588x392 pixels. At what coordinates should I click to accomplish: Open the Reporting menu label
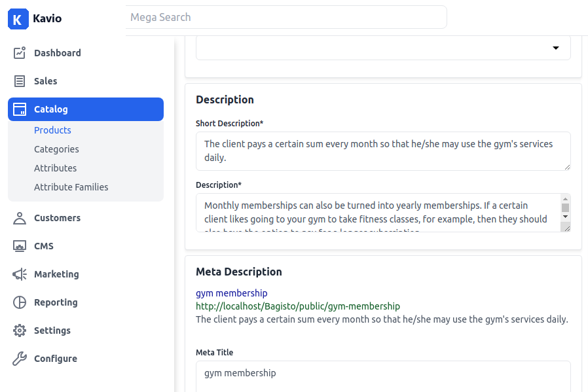[56, 302]
